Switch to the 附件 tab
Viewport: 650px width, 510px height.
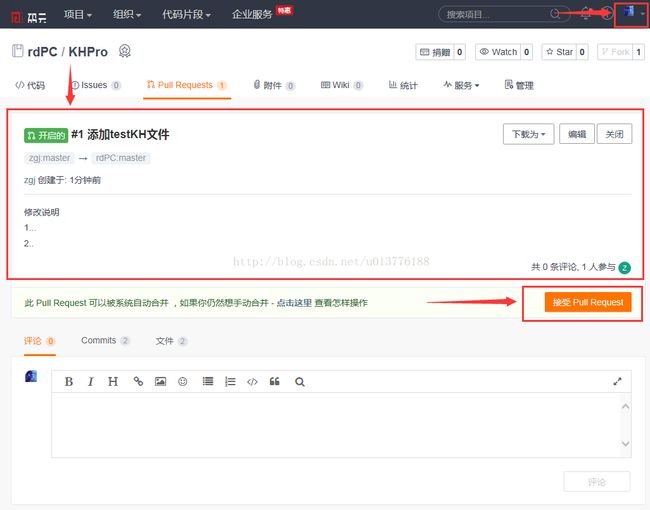click(x=274, y=85)
